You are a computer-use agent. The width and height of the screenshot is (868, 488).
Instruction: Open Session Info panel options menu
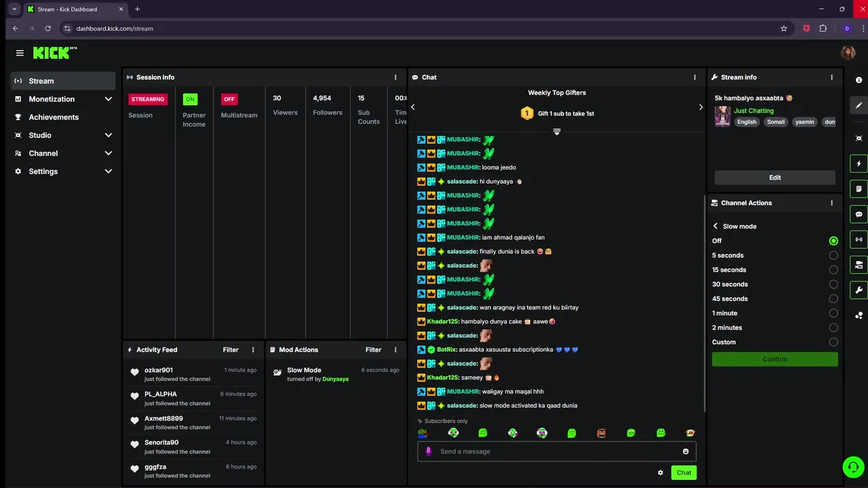point(395,77)
